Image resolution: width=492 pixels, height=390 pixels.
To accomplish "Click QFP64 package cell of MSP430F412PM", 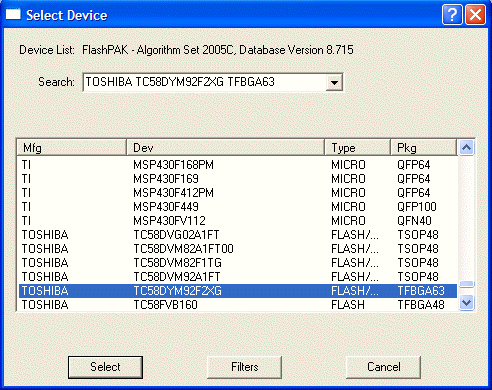I will pos(414,193).
